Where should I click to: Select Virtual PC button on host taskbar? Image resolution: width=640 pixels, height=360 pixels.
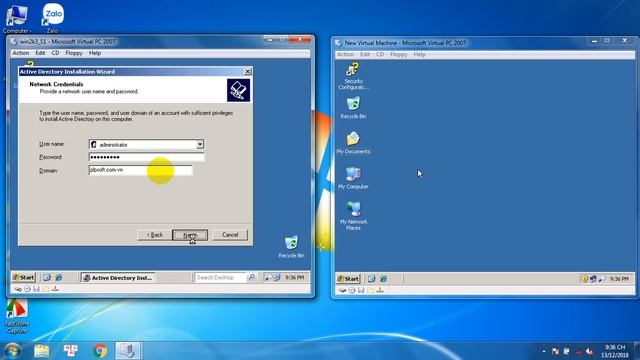(127, 351)
